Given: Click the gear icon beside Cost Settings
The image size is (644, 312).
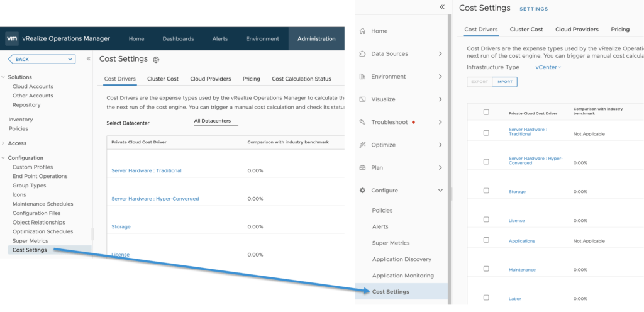Looking at the screenshot, I should [156, 60].
